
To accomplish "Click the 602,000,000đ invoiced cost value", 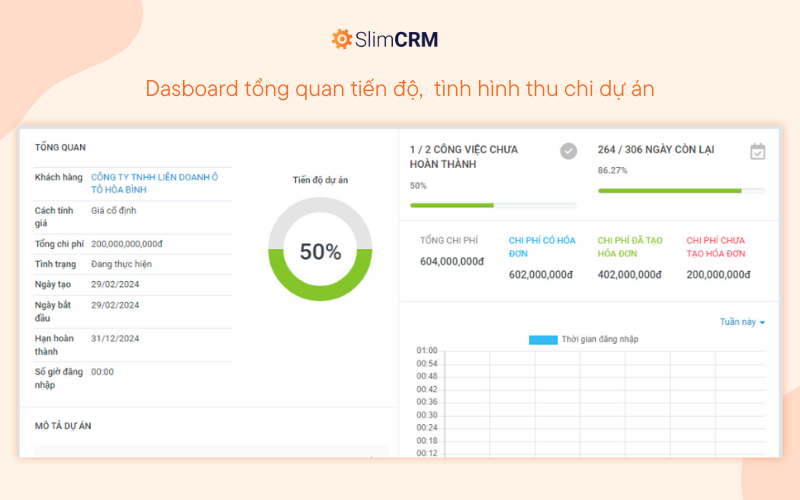I will click(540, 274).
